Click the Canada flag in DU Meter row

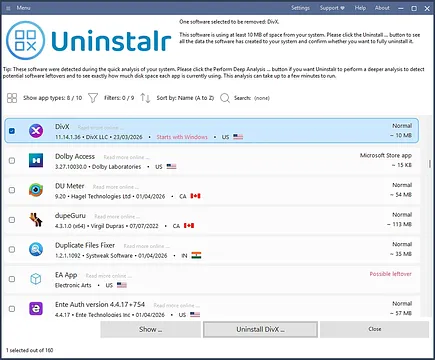195,196
